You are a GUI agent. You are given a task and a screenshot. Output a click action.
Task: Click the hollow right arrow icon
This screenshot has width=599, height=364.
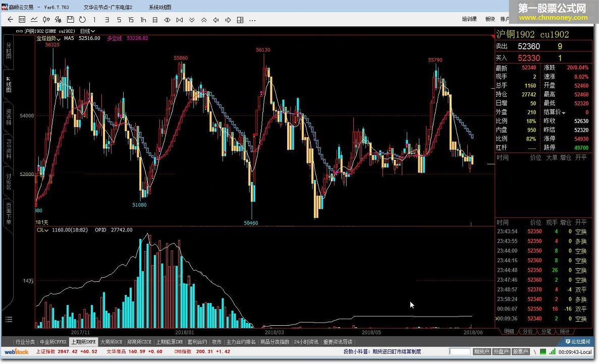[228, 20]
